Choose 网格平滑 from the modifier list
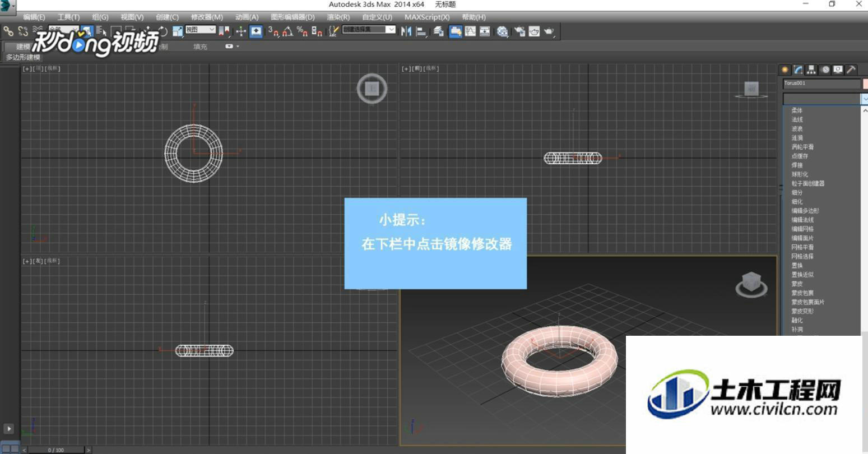 [x=802, y=247]
